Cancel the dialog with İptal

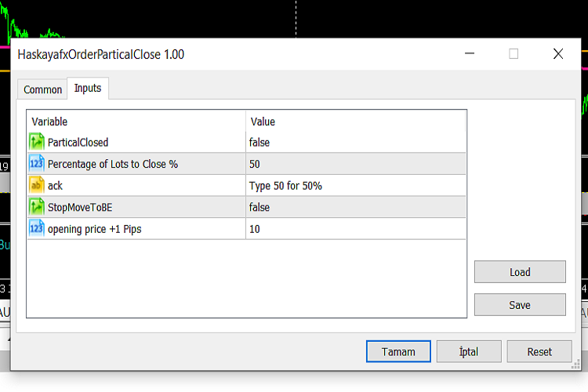pos(469,351)
